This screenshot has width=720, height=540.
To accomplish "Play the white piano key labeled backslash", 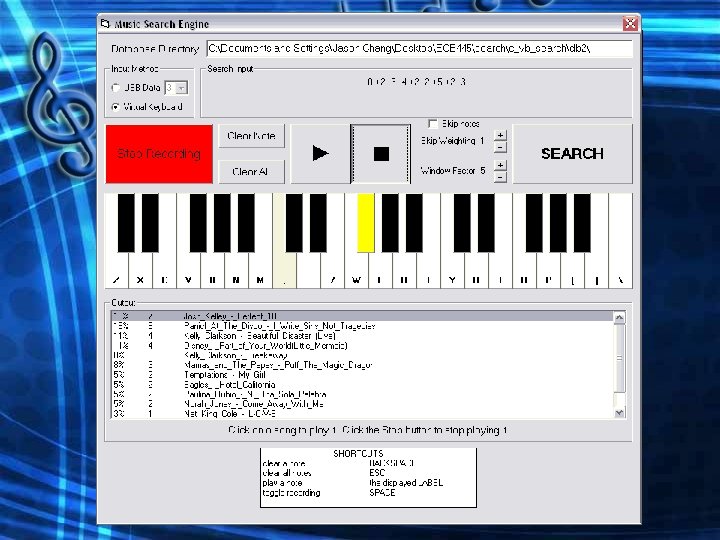I will coord(620,271).
